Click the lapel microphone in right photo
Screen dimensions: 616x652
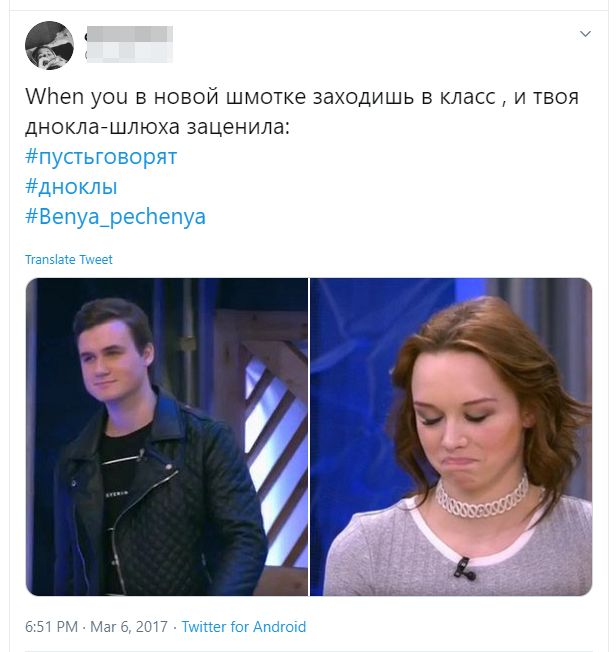[464, 568]
